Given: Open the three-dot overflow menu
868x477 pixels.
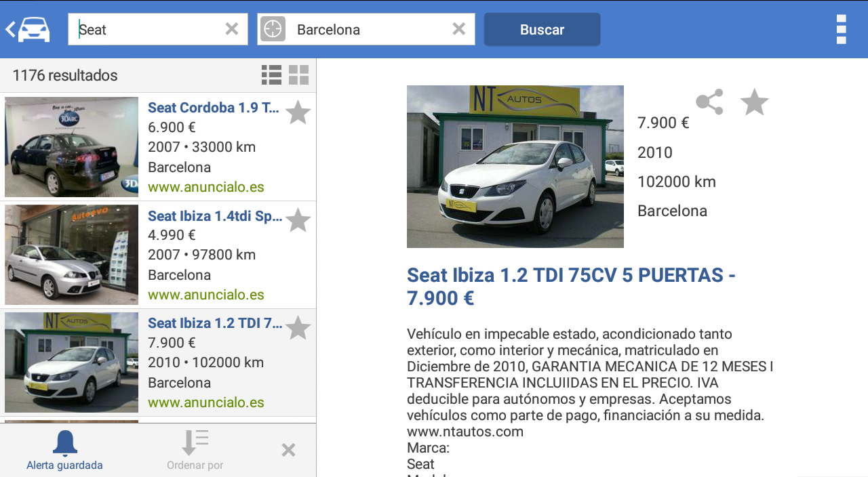Looking at the screenshot, I should (x=841, y=29).
